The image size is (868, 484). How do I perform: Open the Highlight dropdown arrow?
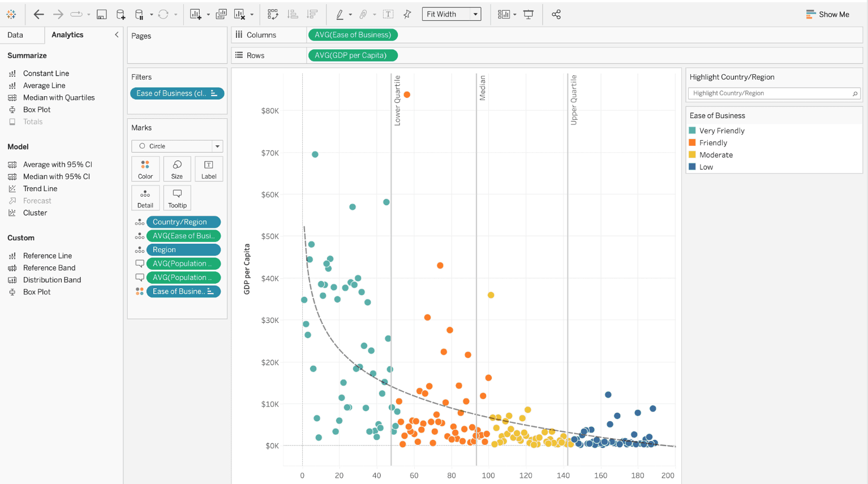click(350, 15)
